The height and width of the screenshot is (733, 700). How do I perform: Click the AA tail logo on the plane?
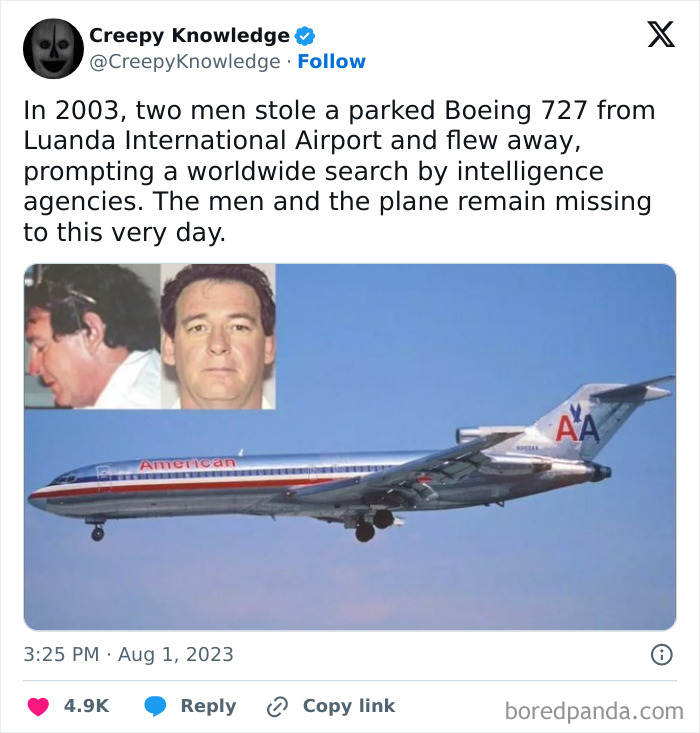pos(576,427)
